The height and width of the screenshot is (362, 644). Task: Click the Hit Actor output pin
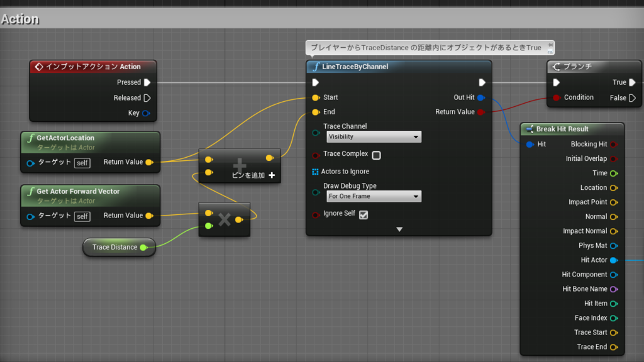pos(614,260)
